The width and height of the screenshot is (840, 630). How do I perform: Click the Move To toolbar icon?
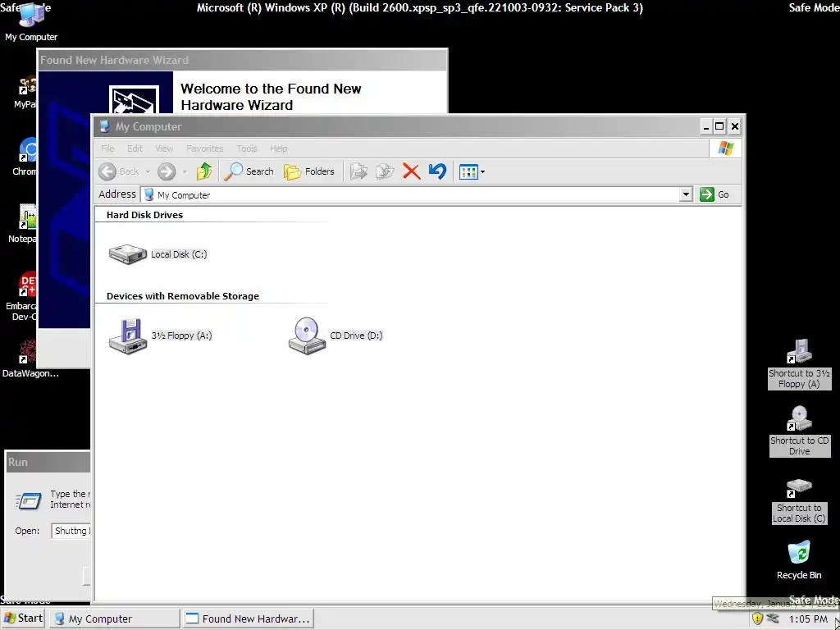point(358,171)
